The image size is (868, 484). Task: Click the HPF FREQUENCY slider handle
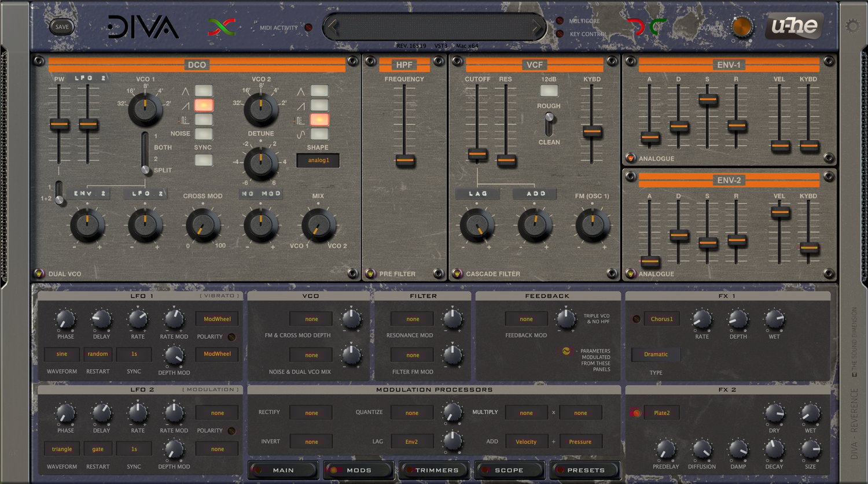(405, 161)
